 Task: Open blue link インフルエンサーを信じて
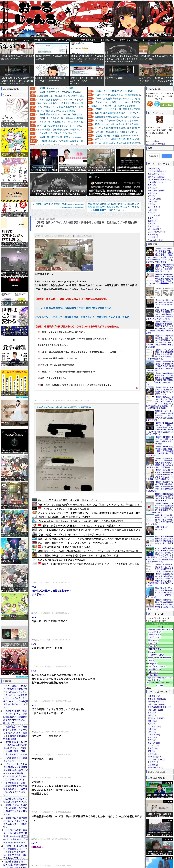(83, 317)
